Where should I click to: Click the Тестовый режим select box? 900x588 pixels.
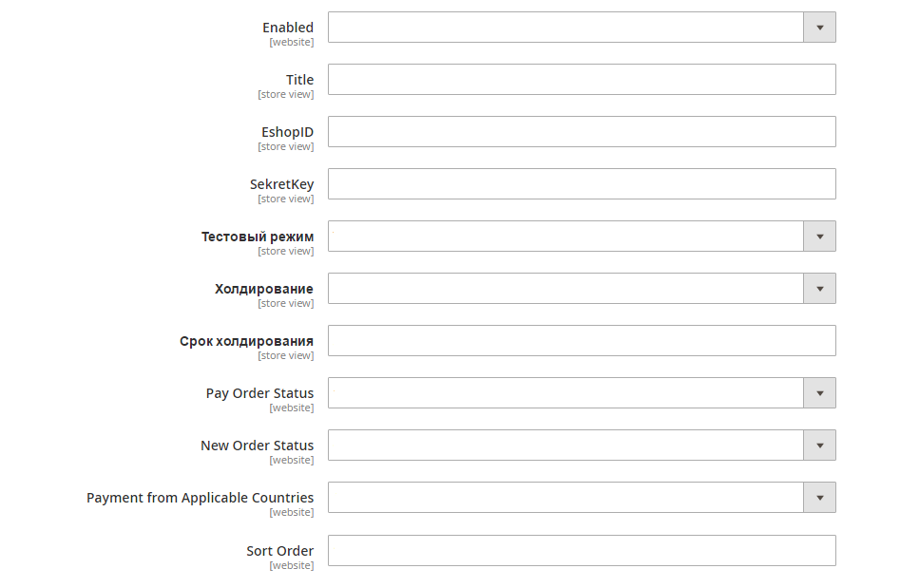click(565, 237)
